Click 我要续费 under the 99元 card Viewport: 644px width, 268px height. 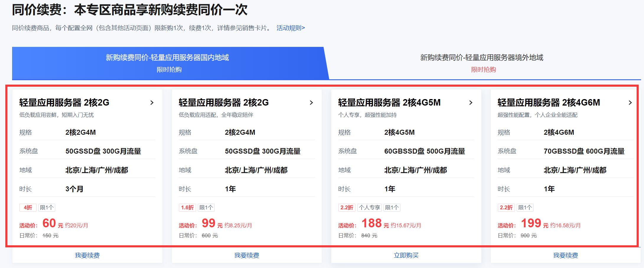247,255
